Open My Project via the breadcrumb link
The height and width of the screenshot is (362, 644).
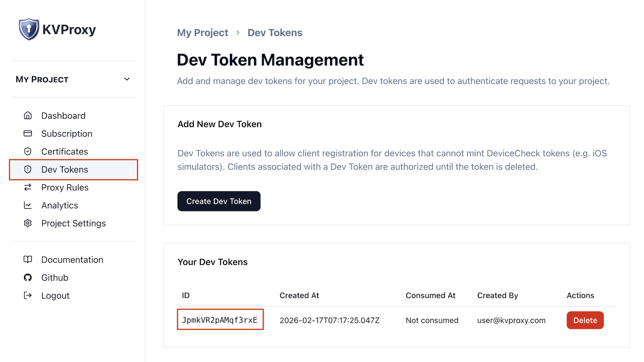point(202,33)
